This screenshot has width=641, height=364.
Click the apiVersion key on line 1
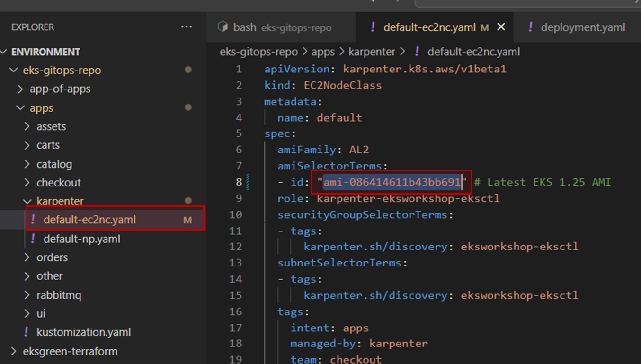tap(297, 69)
